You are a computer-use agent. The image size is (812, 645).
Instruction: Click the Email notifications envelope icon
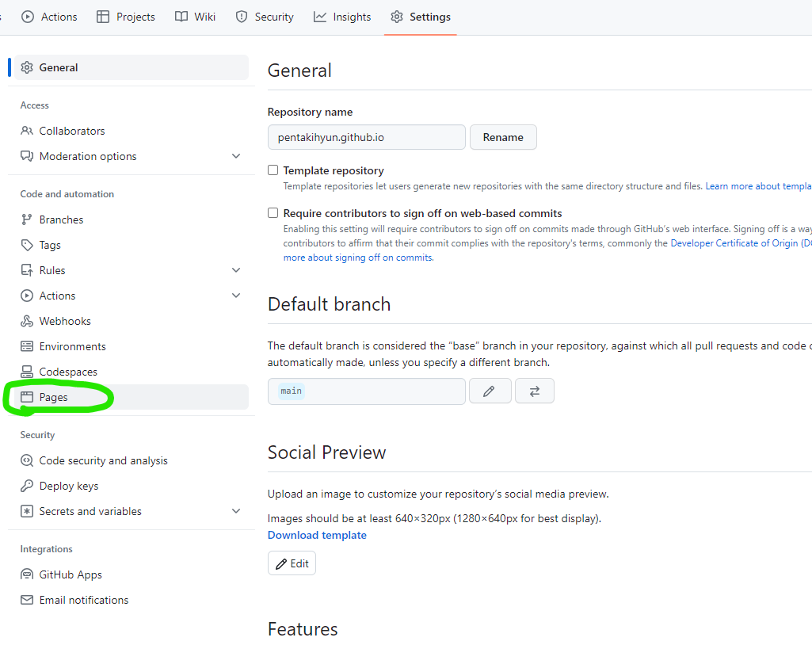click(x=27, y=600)
